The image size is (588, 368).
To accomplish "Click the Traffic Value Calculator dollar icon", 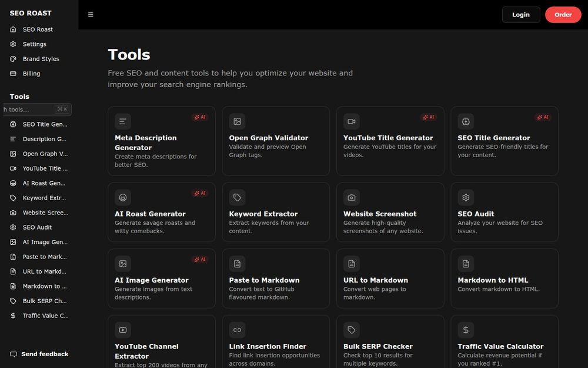I will point(466,330).
